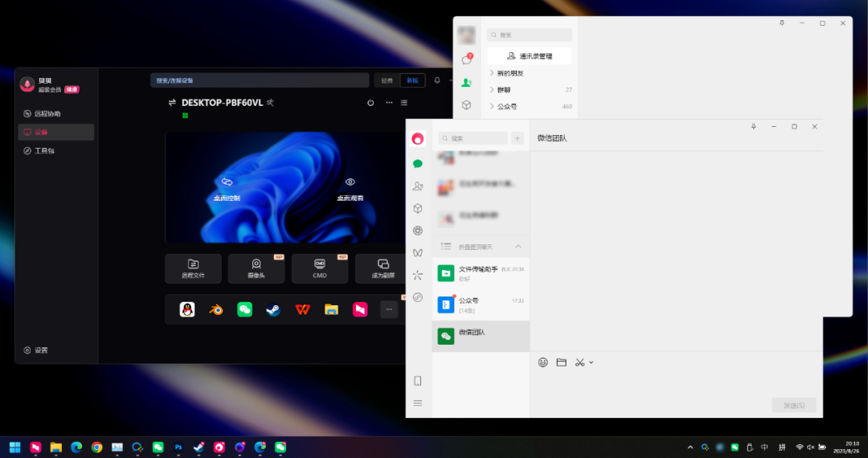Pin the back WeChat window on top
Screen dimensions: 868x458
(x=782, y=23)
